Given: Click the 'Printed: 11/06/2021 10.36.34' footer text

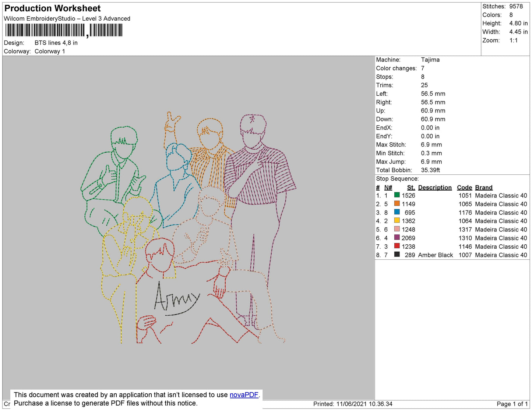Looking at the screenshot, I should (353, 404).
